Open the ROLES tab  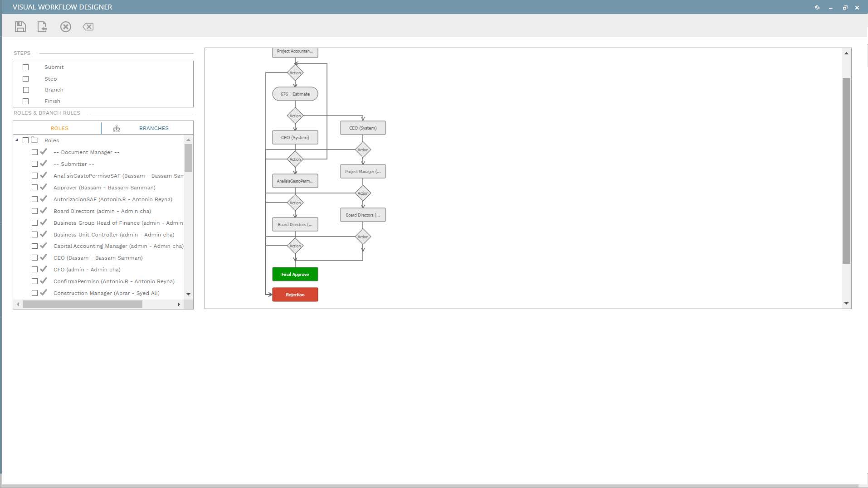coord(59,128)
